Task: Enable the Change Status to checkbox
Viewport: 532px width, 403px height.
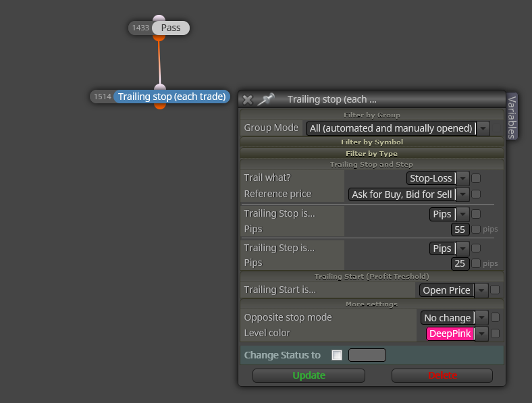Action: coord(337,355)
